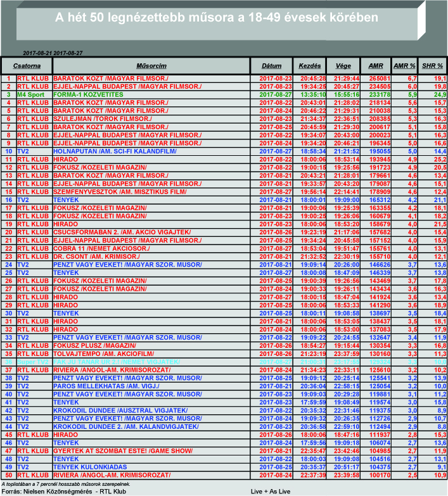Screen dimensions: 448x496
Task: Click the Kezdés column header
Action: pyautogui.click(x=310, y=66)
